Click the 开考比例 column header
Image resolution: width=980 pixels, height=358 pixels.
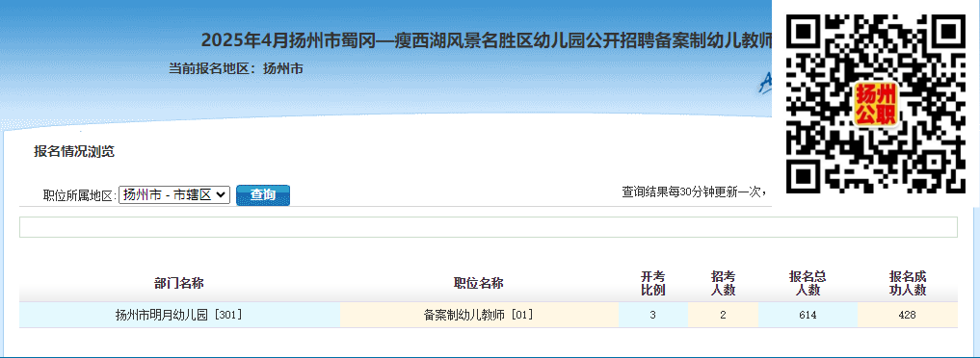(653, 283)
